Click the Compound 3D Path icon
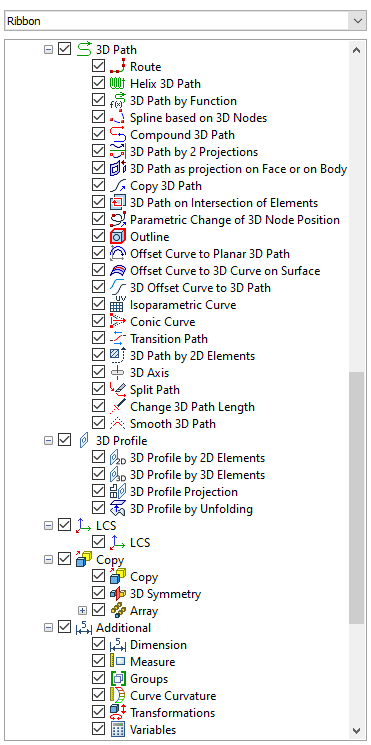The width and height of the screenshot is (371, 745). 117,135
